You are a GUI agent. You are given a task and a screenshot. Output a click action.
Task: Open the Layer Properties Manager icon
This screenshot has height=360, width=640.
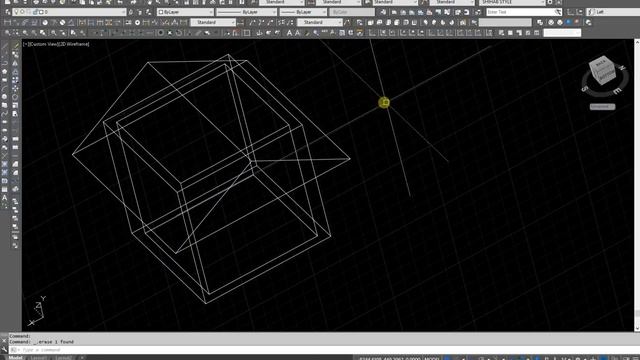point(7,12)
